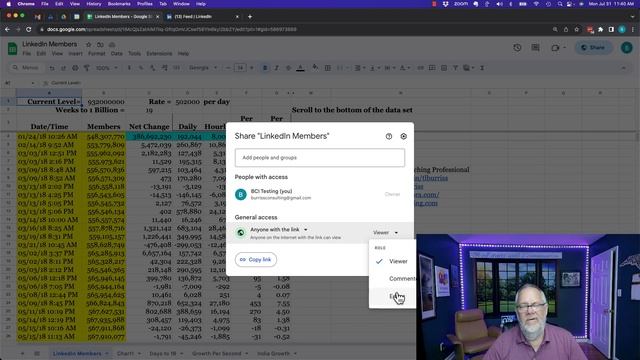Screen dimensions: 640x360
Task: Collapse the toolbar with the chevron
Action: pyautogui.click(x=623, y=68)
